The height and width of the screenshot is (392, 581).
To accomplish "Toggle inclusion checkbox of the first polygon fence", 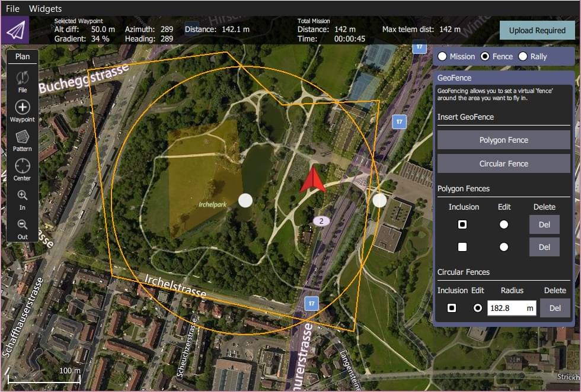I will click(462, 224).
